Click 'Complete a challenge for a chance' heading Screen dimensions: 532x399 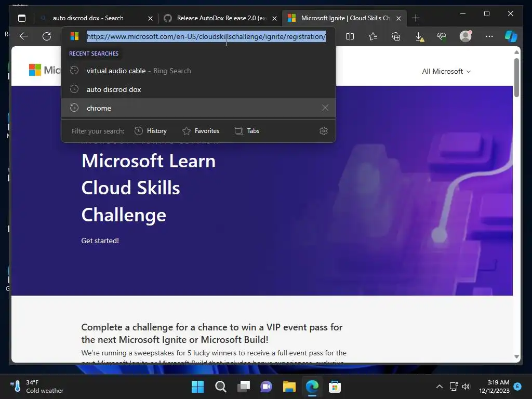[212, 333]
